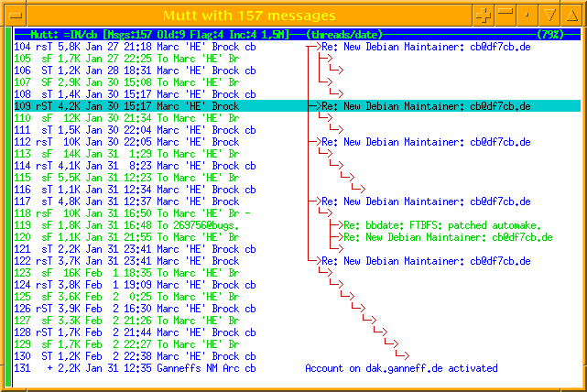587x392 pixels.
Task: Click row 112 subject 'Re: New Debian Maintainer'
Action: (x=426, y=142)
